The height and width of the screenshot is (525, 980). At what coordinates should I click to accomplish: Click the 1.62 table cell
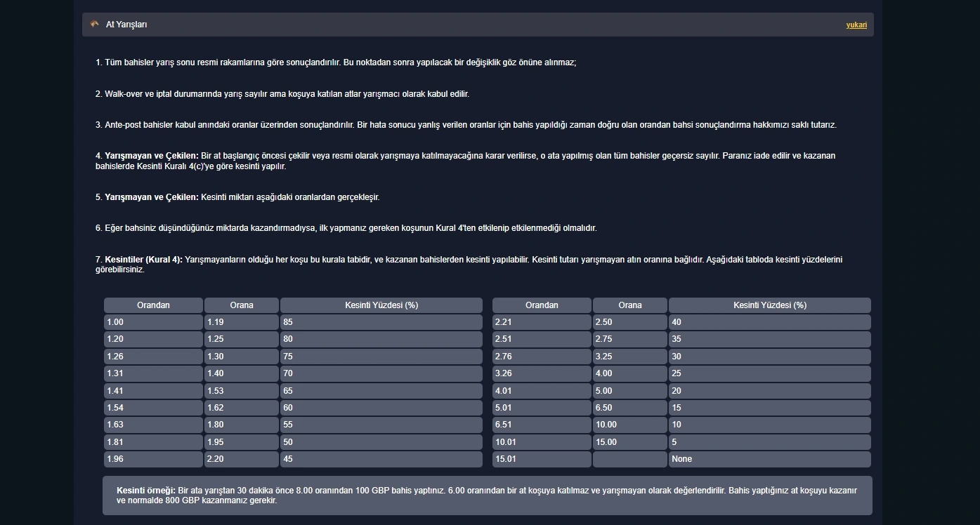coord(242,408)
